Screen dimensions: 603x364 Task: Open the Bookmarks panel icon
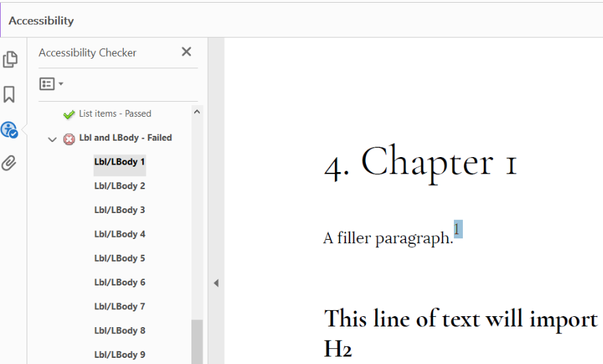click(x=10, y=94)
